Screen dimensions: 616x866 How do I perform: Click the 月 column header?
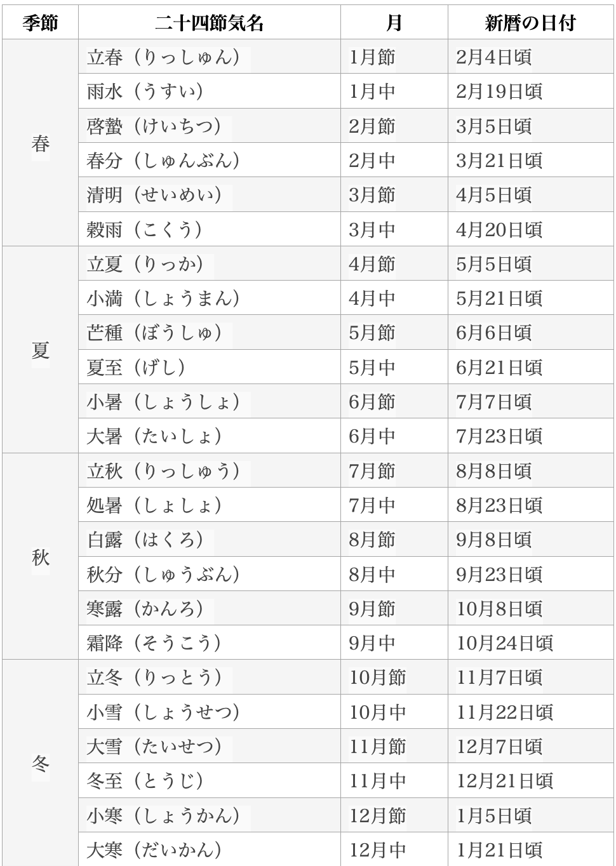[394, 23]
